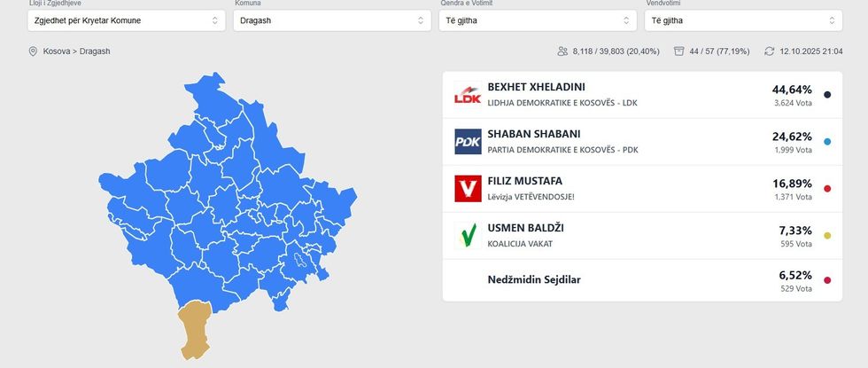The height and width of the screenshot is (368, 868).
Task: Click the yellow dot next to 7,33%
Action: [827, 236]
